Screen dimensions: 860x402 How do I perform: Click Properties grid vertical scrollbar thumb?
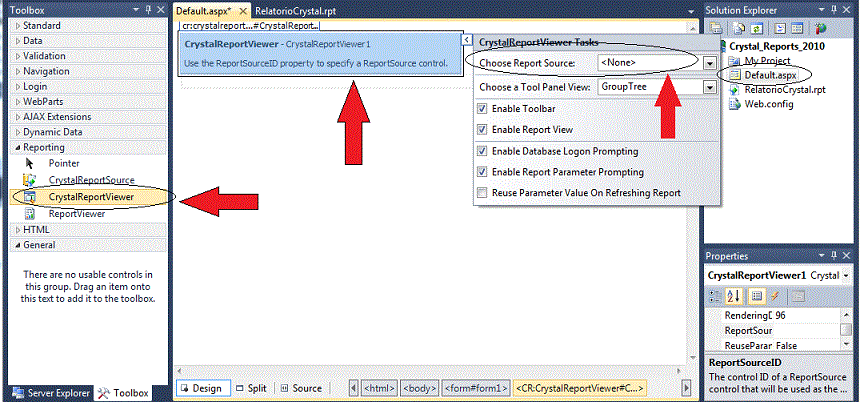(x=846, y=330)
